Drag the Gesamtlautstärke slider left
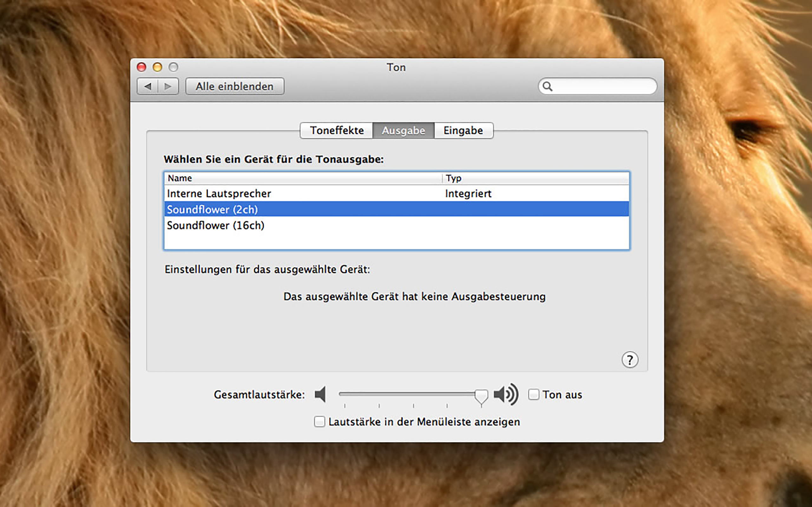The width and height of the screenshot is (812, 507). tap(480, 395)
